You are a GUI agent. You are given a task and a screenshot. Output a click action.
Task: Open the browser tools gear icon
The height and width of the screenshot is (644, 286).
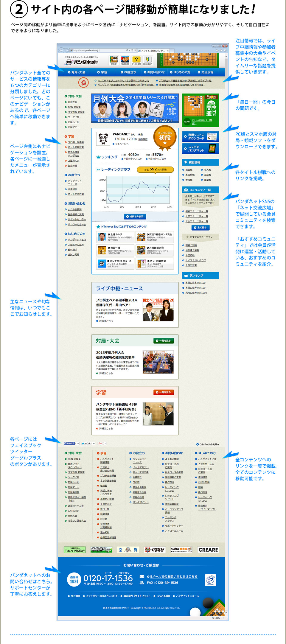[x=225, y=50]
